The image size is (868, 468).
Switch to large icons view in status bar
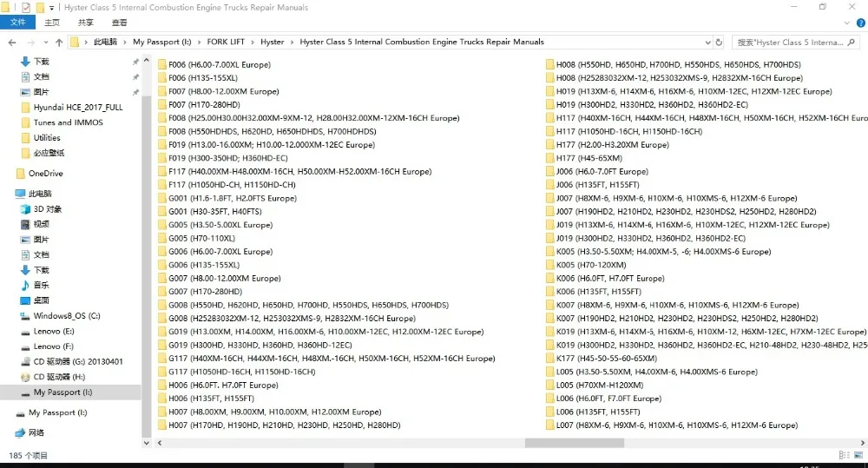pyautogui.click(x=858, y=455)
